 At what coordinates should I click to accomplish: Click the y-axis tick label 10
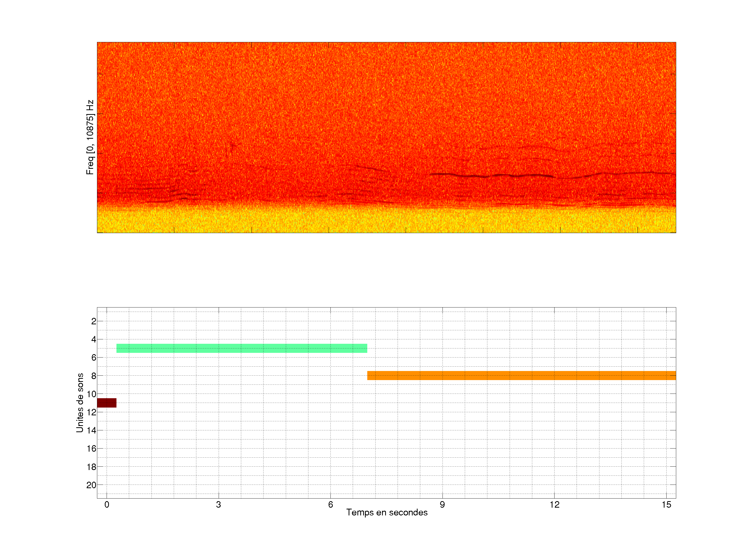(92, 394)
